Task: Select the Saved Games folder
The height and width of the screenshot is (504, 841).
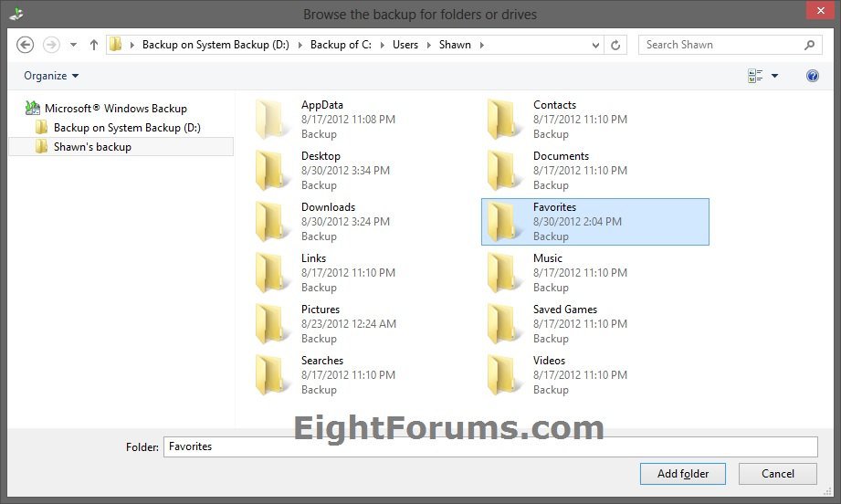Action: click(564, 310)
